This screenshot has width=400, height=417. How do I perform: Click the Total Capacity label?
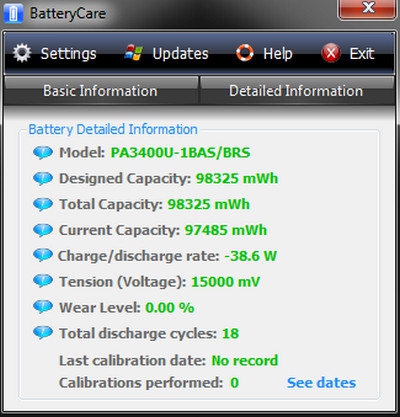[x=111, y=204]
